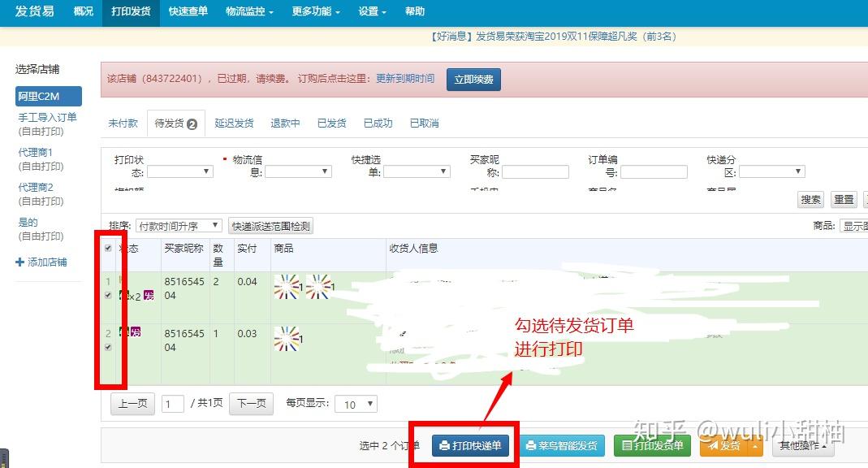Open the 打印状态 filter dropdown
The width and height of the screenshot is (868, 468).
tap(180, 171)
